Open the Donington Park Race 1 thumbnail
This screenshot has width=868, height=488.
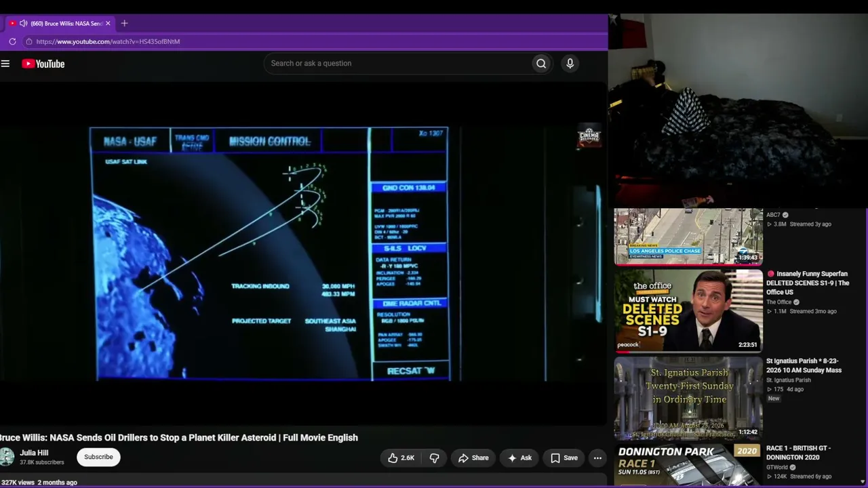click(688, 465)
